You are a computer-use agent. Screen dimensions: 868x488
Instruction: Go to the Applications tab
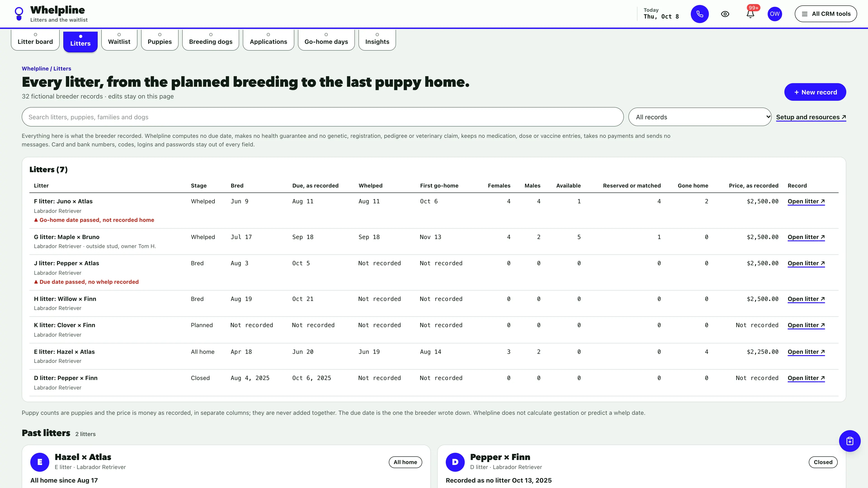(269, 40)
